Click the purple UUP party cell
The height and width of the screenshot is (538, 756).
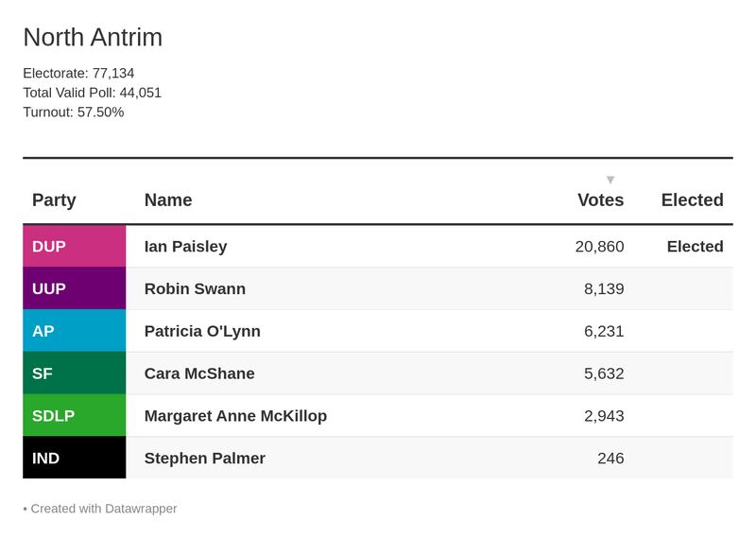[74, 288]
